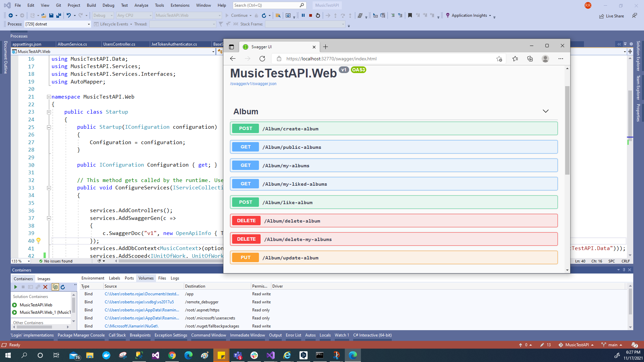Stop debugging with the red square icon
This screenshot has width=644, height=362.
coord(311,15)
